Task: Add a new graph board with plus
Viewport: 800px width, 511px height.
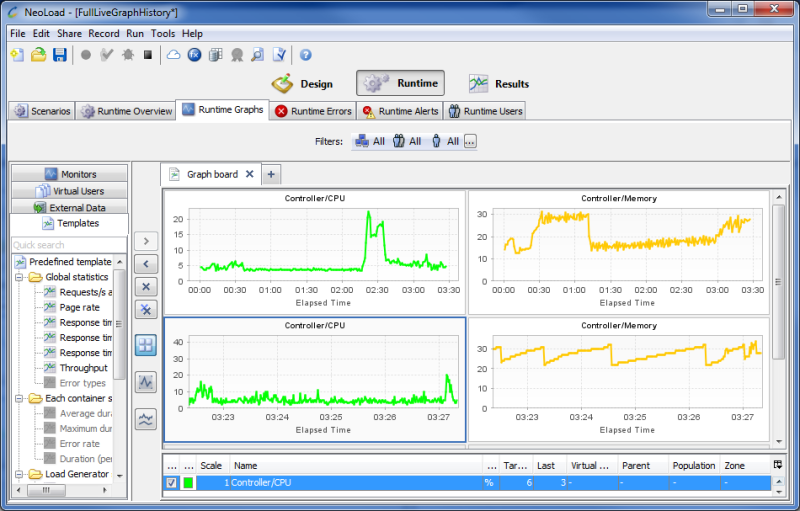Action: coord(271,174)
